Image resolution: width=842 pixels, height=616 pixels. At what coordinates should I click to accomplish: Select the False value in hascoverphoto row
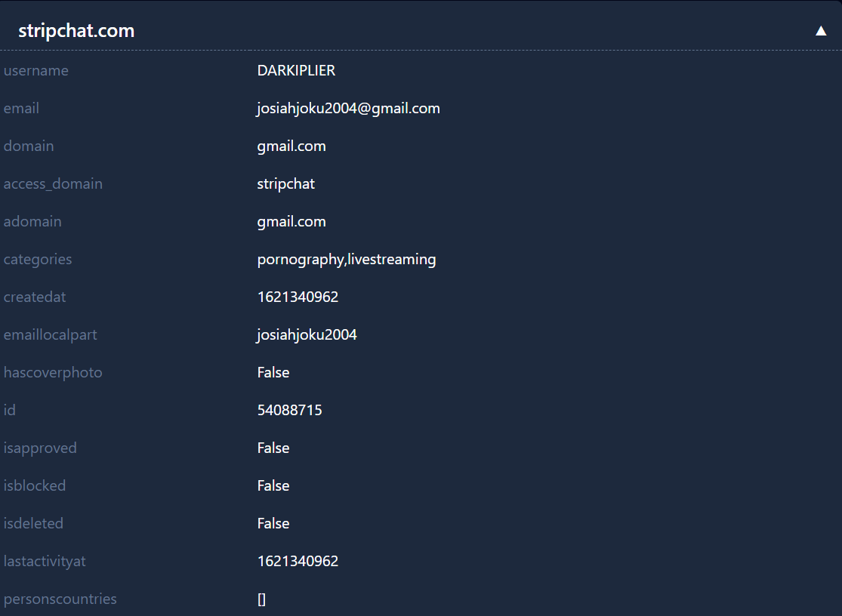[x=273, y=373]
